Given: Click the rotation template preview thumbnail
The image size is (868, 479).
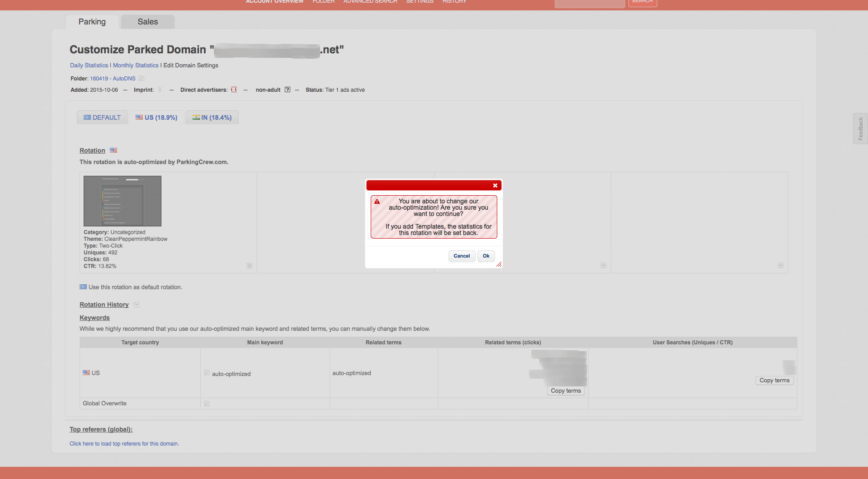Looking at the screenshot, I should (123, 201).
